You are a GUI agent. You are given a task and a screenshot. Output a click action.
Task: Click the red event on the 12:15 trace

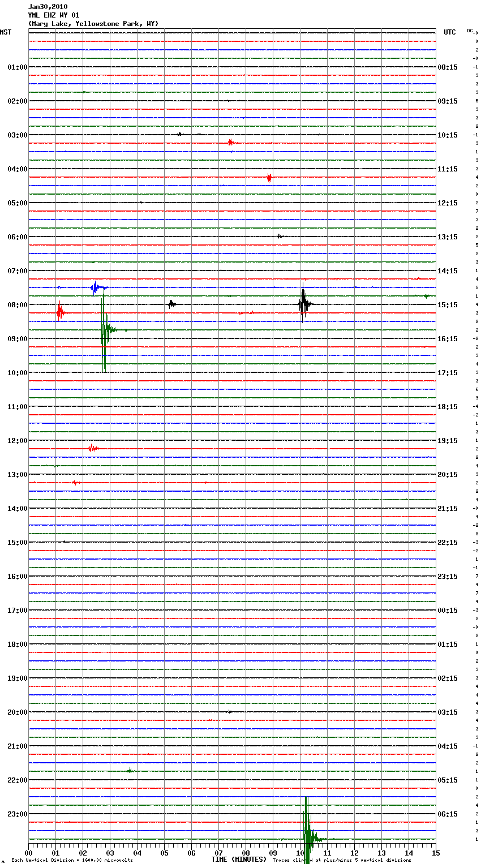point(93,448)
